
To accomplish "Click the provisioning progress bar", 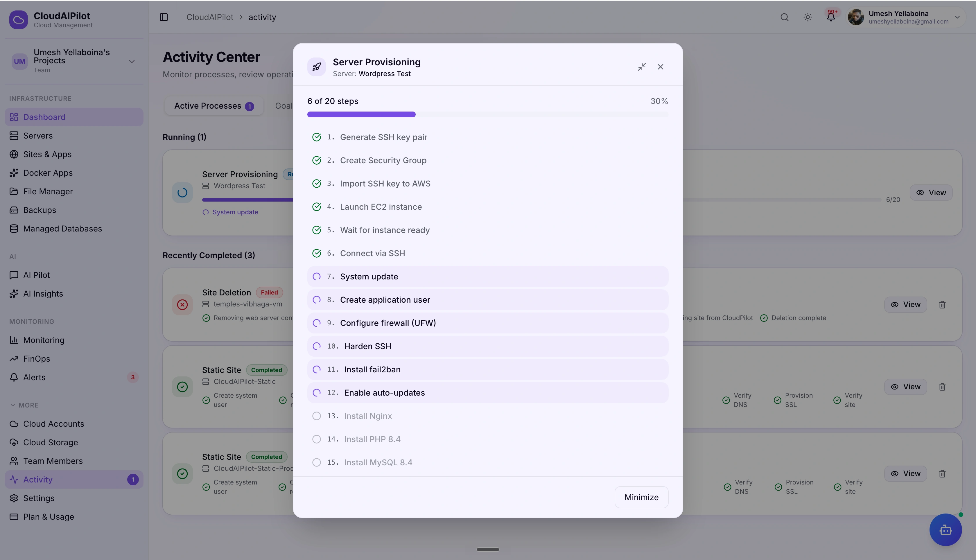I will pos(488,114).
